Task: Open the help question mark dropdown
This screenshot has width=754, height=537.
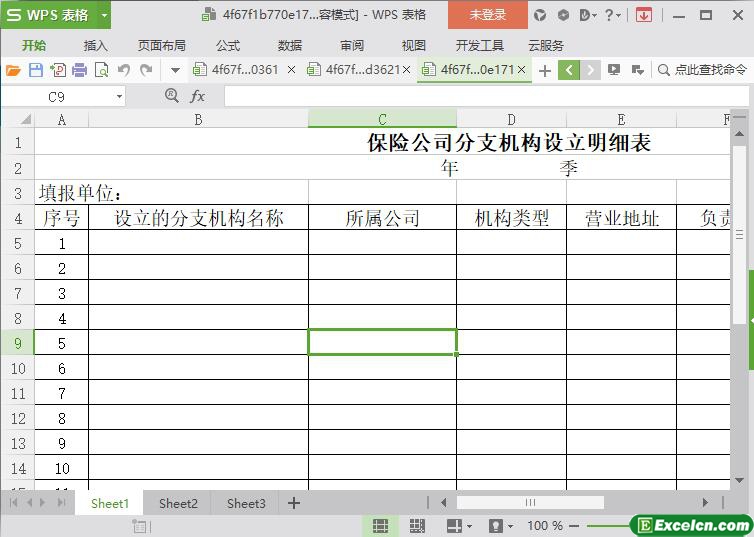Action: (612, 15)
